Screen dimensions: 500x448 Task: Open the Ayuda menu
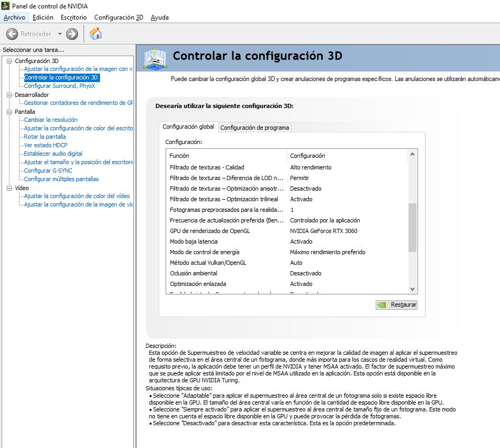159,17
